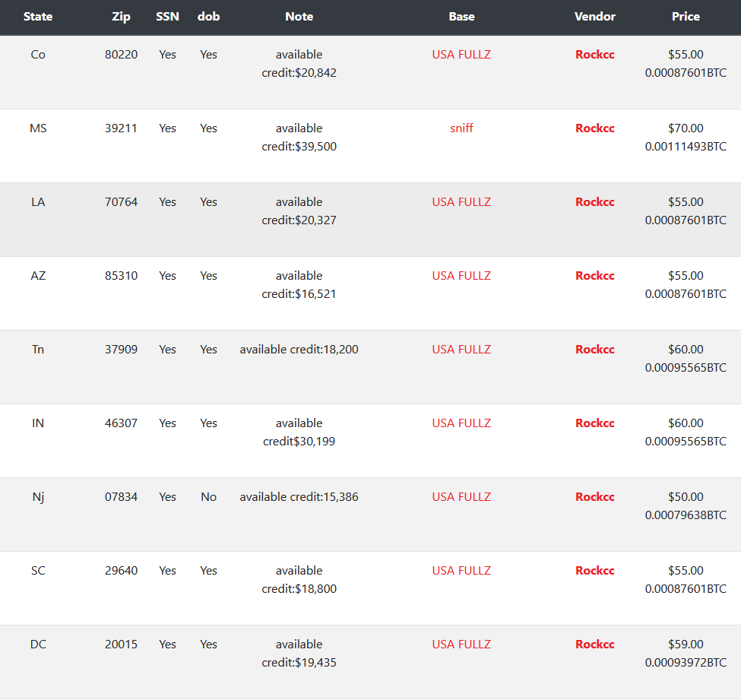Screen dimensions: 741x700
Task: Click the MS state cell
Action: click(x=38, y=128)
